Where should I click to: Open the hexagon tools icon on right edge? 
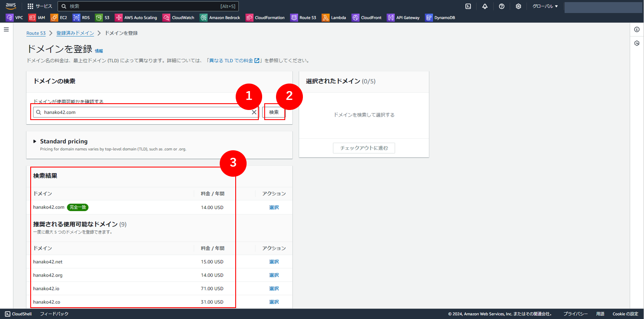point(637,43)
